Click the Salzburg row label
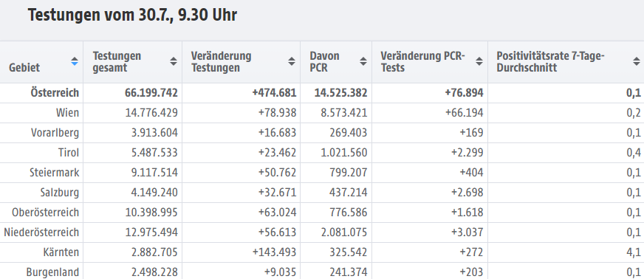Screen dimensions: 644x279 coord(60,193)
